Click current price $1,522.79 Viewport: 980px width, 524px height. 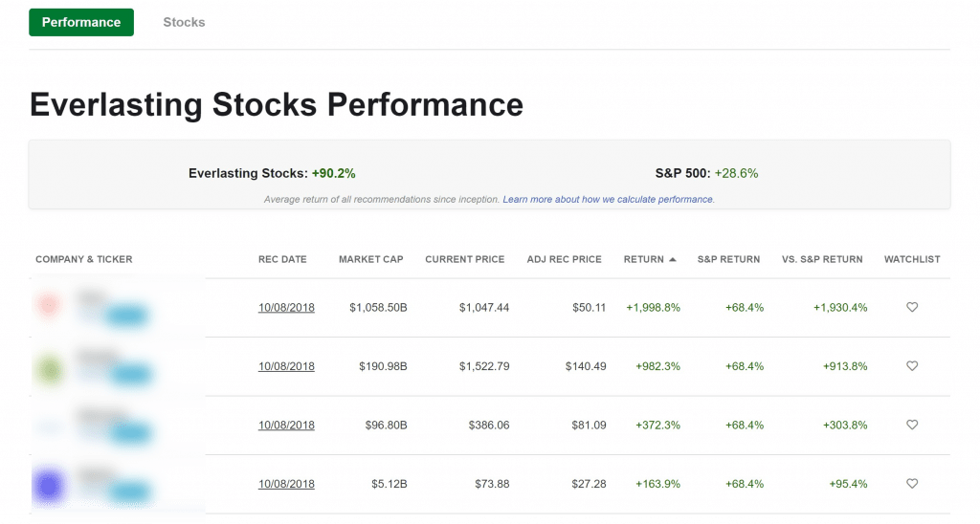(x=484, y=366)
